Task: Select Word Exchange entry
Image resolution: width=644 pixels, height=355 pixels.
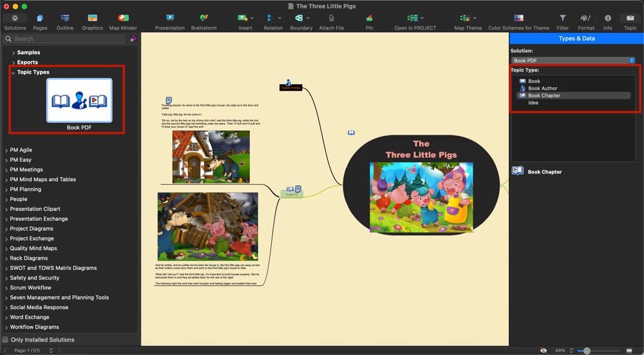Action: [x=30, y=318]
